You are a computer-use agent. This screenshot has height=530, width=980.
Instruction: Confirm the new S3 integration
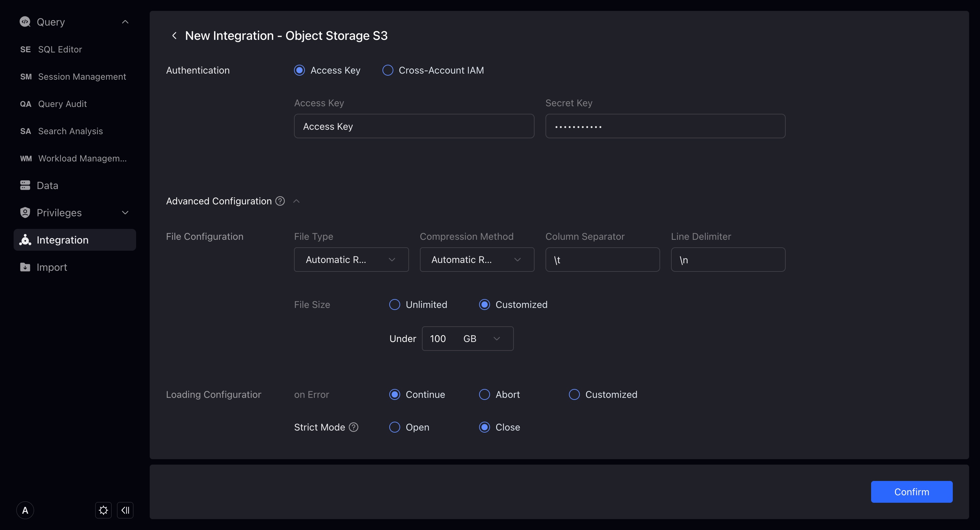(912, 492)
